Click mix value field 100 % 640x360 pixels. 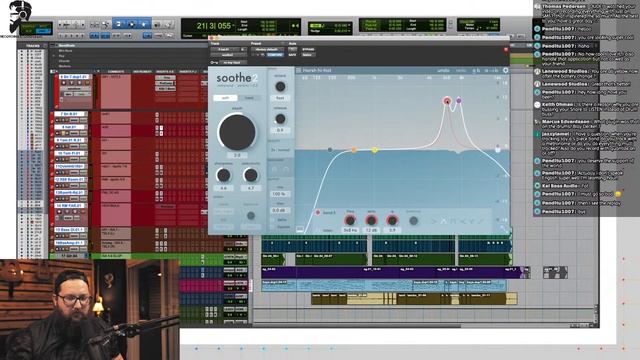coord(279,193)
